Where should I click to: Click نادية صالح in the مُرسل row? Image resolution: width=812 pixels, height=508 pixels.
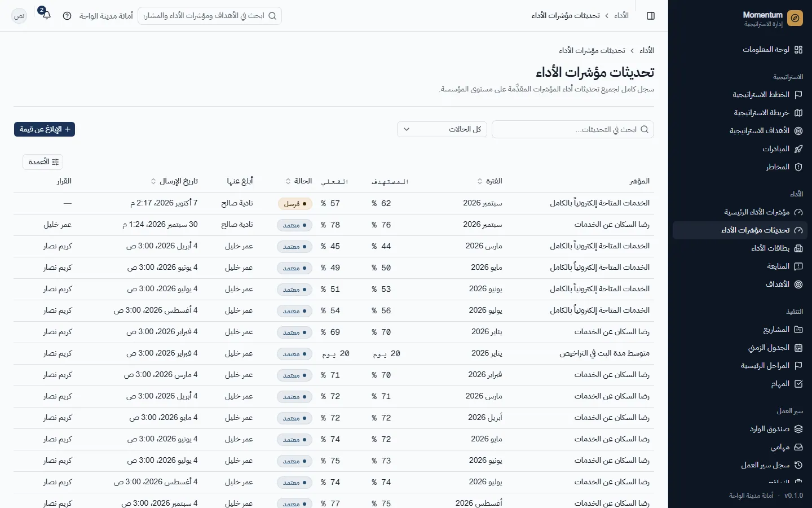point(237,203)
